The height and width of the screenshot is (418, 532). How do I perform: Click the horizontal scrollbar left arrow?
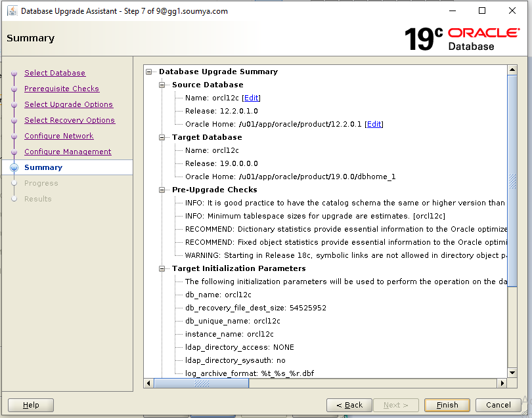tap(148, 383)
